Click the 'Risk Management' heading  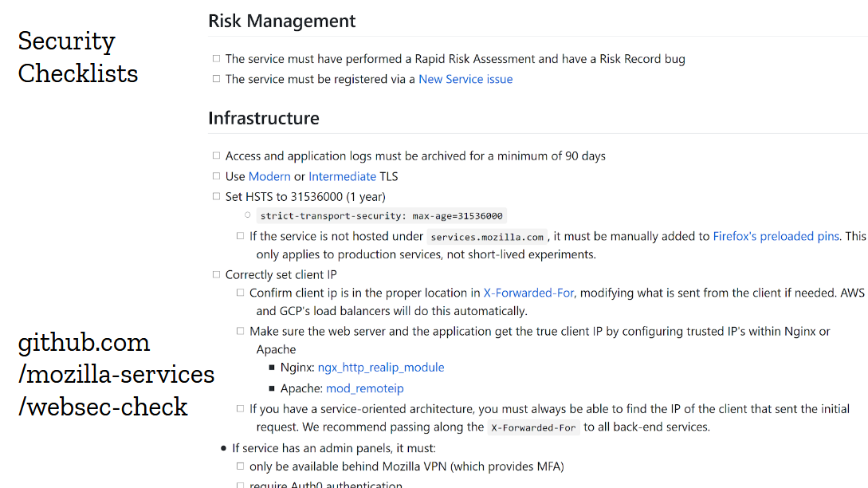click(282, 21)
